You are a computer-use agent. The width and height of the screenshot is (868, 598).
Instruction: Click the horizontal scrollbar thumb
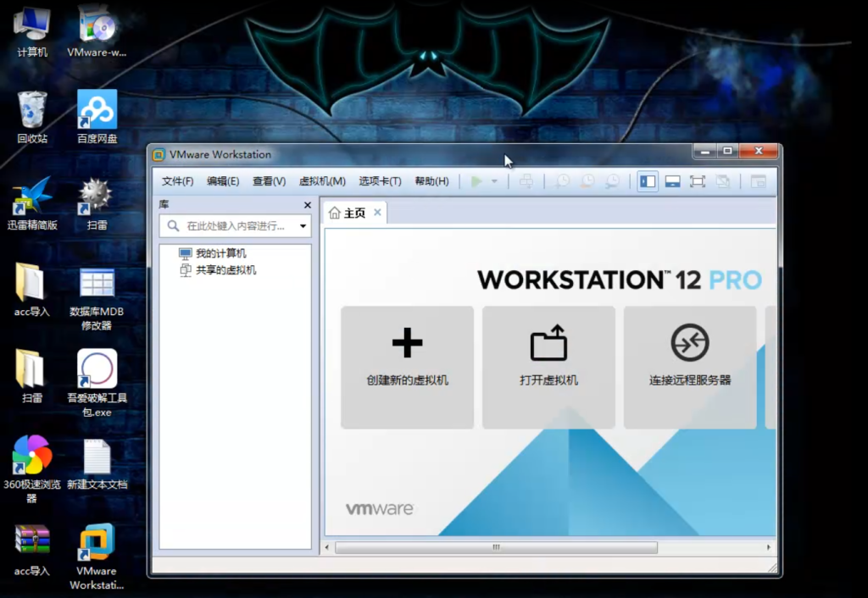click(x=496, y=547)
